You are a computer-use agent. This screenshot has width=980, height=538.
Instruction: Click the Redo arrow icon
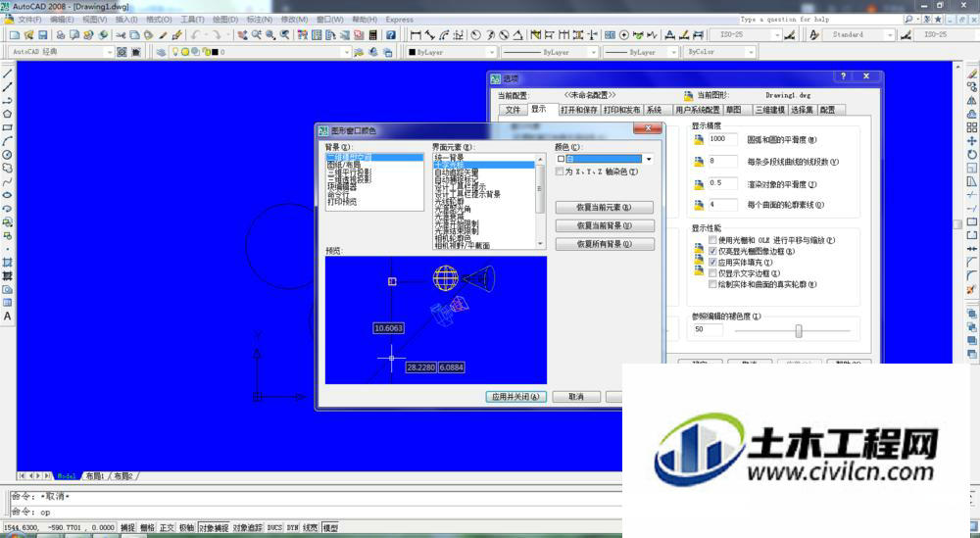217,35
